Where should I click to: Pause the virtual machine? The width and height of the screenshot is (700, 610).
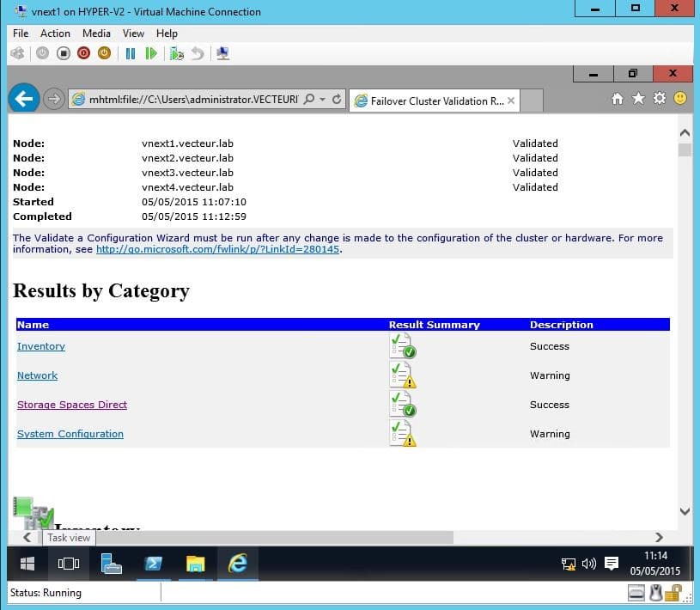[130, 53]
